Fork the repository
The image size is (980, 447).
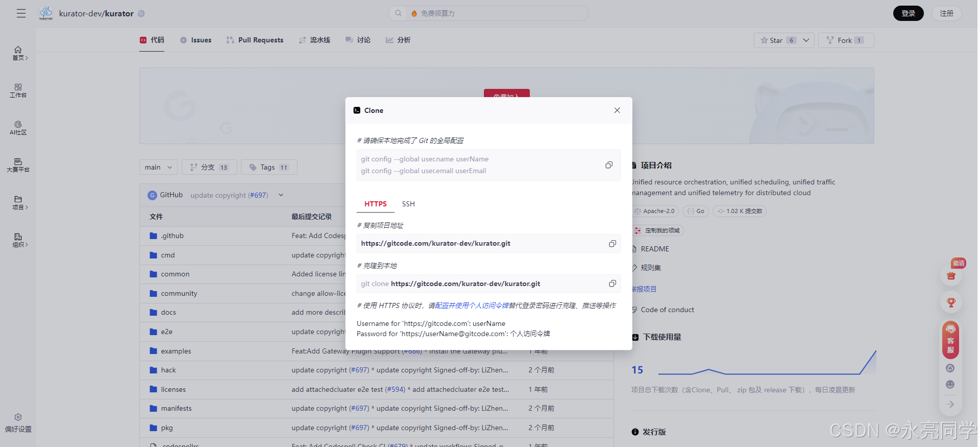click(846, 40)
